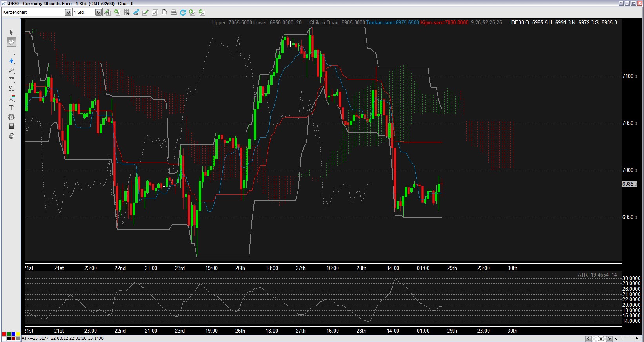The height and width of the screenshot is (342, 644).
Task: Click the refresh chart clock icon
Action: 183,13
